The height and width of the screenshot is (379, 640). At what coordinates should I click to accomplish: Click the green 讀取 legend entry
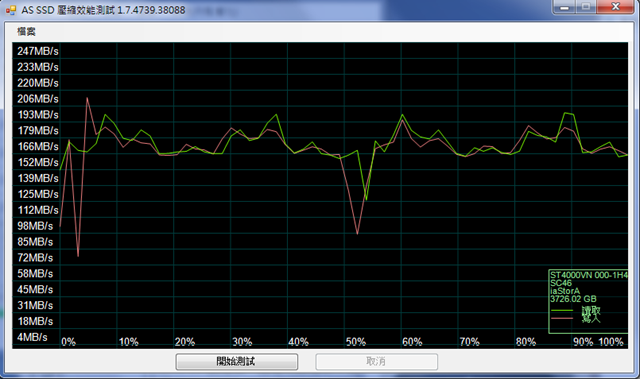(x=576, y=311)
